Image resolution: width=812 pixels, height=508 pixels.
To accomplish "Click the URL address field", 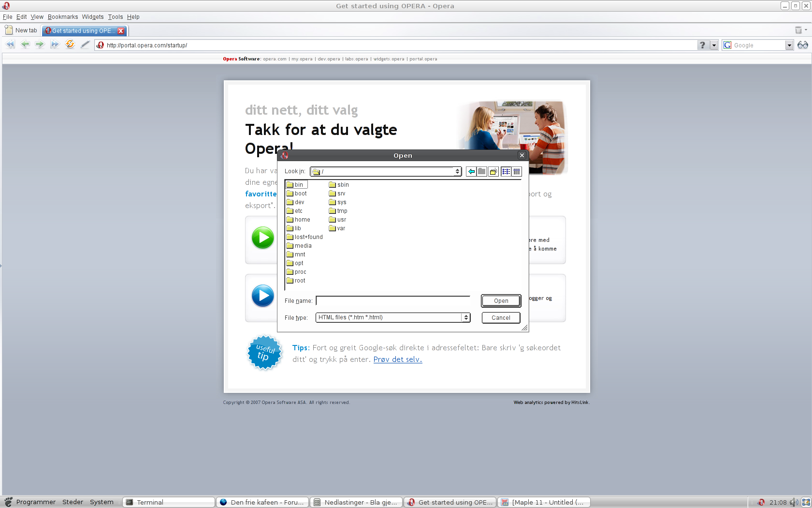I will point(396,45).
